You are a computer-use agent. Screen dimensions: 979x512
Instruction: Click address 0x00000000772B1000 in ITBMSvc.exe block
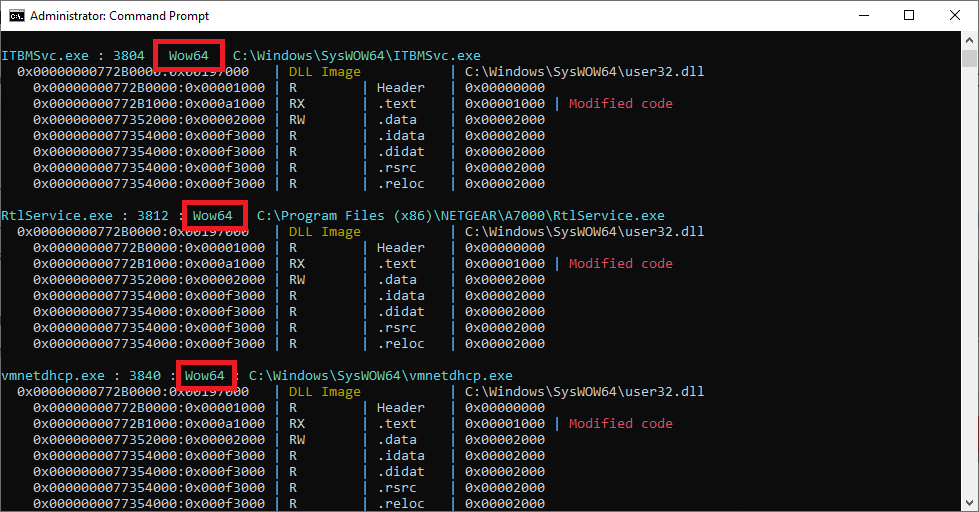tap(105, 104)
